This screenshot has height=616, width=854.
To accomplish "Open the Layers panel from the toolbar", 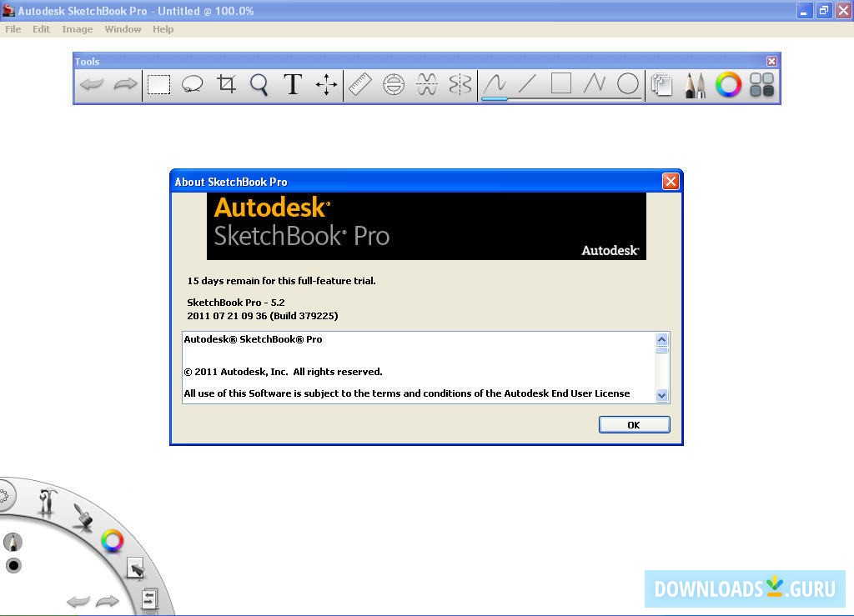I will coord(661,84).
